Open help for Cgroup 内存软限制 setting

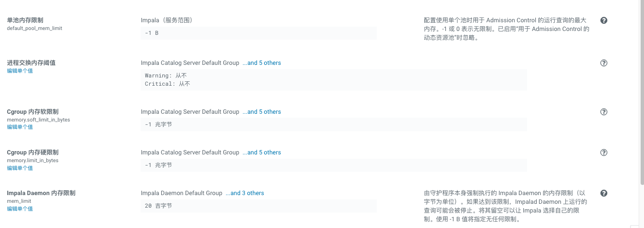click(x=603, y=112)
